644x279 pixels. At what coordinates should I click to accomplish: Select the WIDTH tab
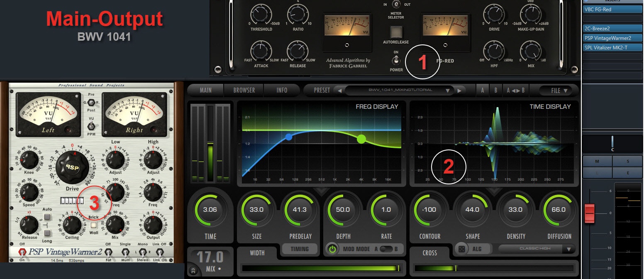click(x=257, y=253)
